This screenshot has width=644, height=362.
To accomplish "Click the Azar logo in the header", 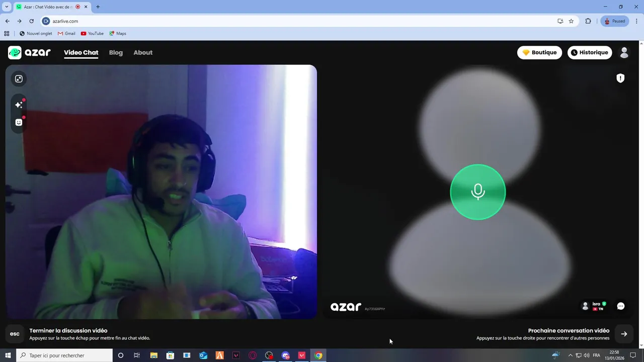I will pyautogui.click(x=29, y=52).
